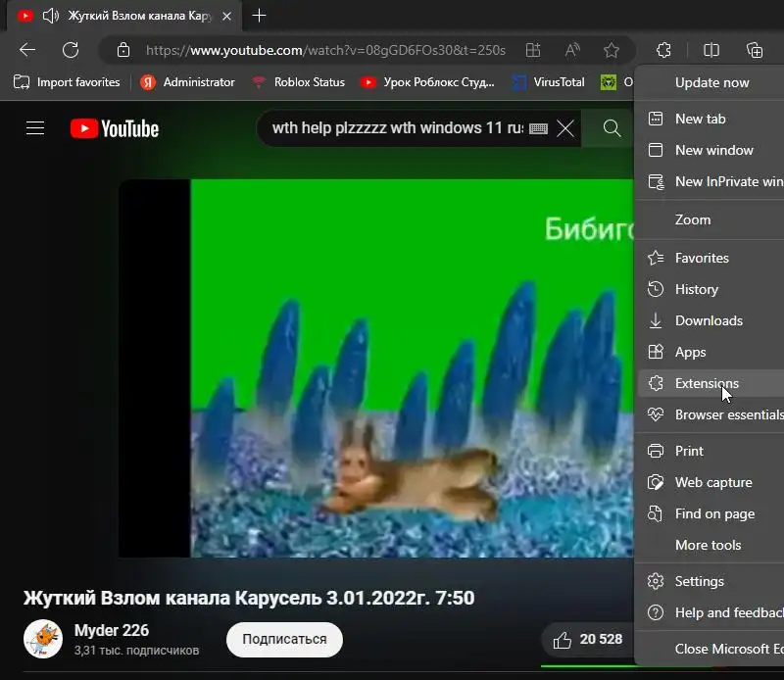Open the YouTube hamburger guide menu

(x=35, y=128)
